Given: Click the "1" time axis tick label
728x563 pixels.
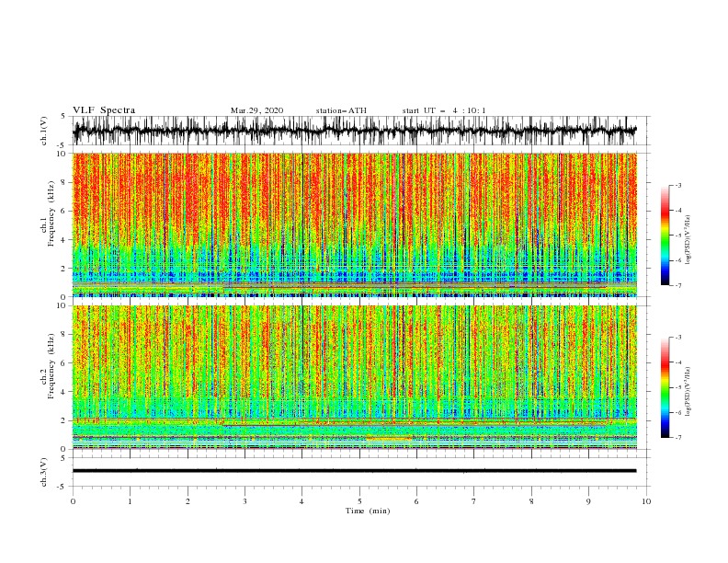Looking at the screenshot, I should (x=130, y=501).
